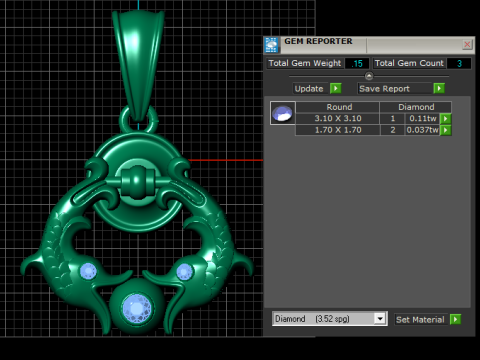Screen dimensions: 480x360
Task: Click the Total Gem Count value 3
Action: pyautogui.click(x=459, y=63)
